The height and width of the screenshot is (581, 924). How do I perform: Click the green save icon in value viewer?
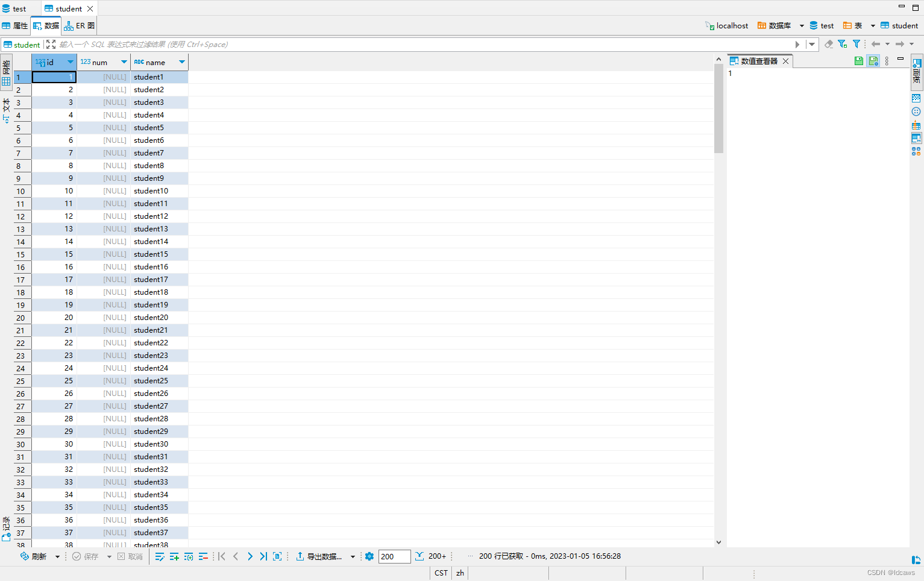tap(859, 61)
